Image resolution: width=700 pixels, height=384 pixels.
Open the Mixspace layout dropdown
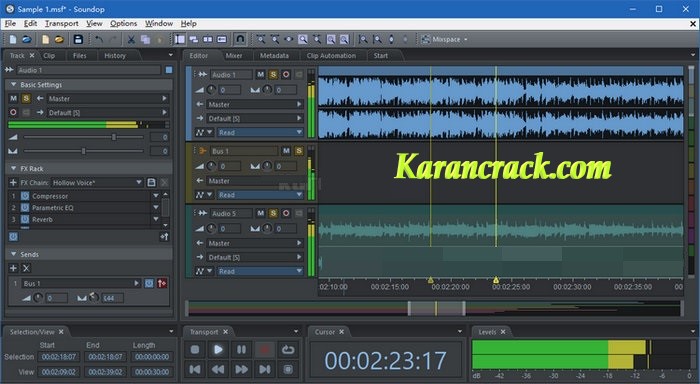click(x=445, y=39)
